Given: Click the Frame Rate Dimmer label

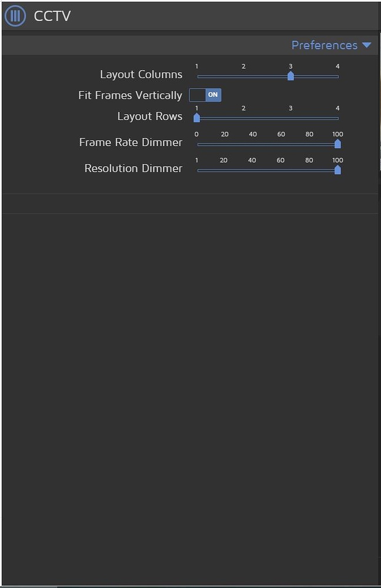Looking at the screenshot, I should click(x=131, y=142).
